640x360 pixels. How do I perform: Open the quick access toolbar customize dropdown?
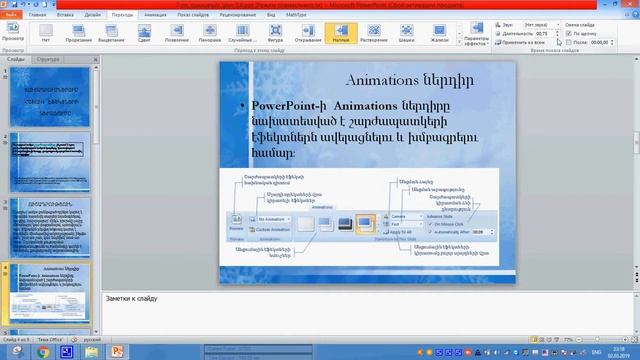click(x=53, y=4)
